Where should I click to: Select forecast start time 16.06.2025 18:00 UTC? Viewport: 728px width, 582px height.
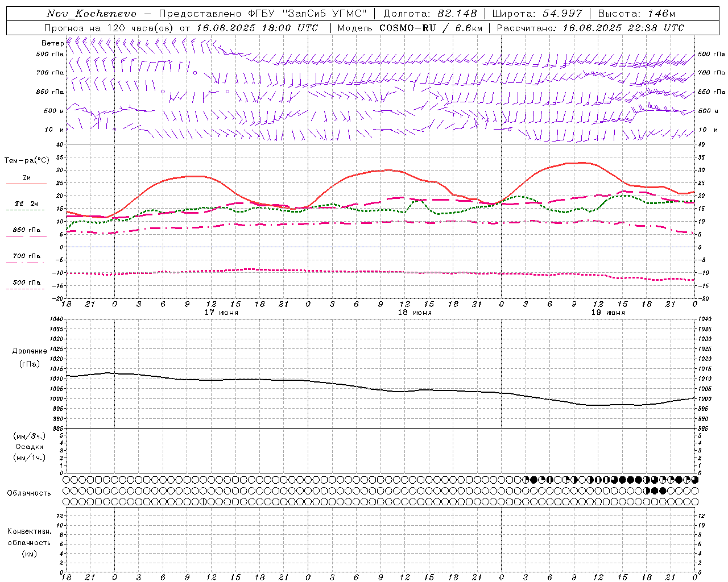click(x=257, y=28)
